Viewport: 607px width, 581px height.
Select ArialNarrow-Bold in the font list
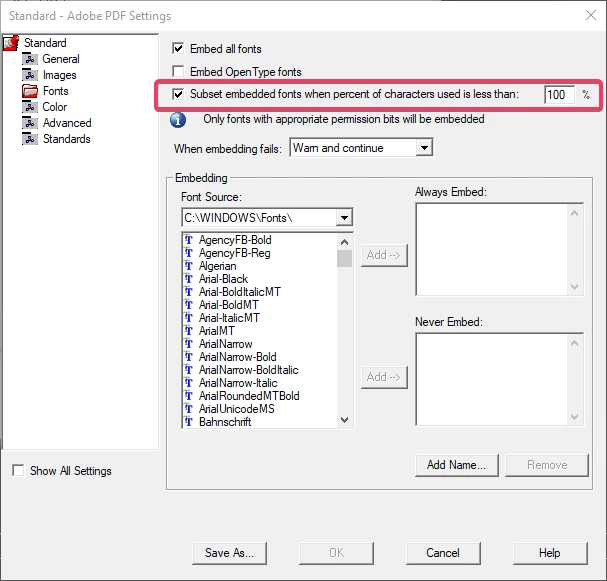(237, 357)
